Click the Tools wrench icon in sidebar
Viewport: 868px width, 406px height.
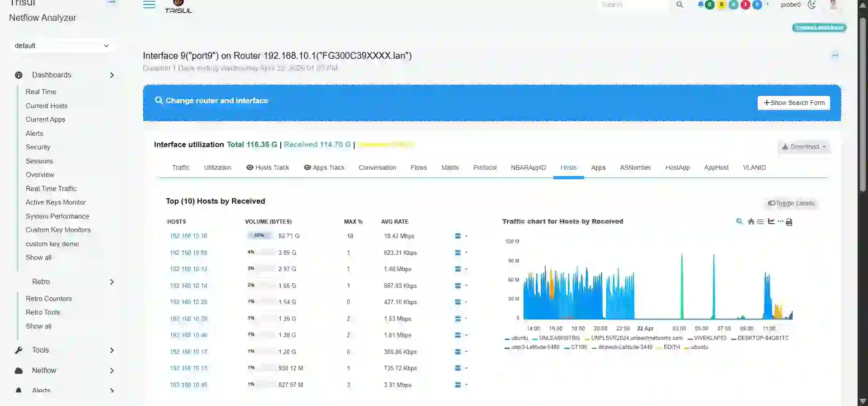click(x=19, y=350)
